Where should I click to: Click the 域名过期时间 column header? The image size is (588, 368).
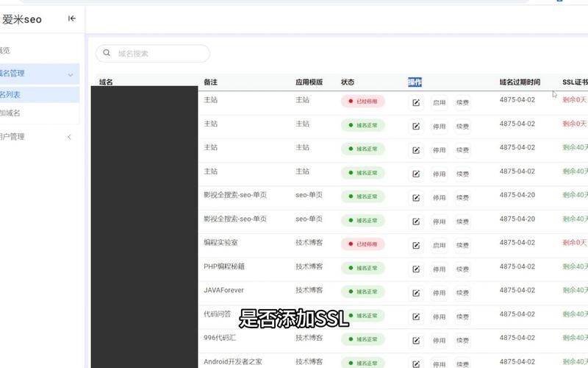520,82
